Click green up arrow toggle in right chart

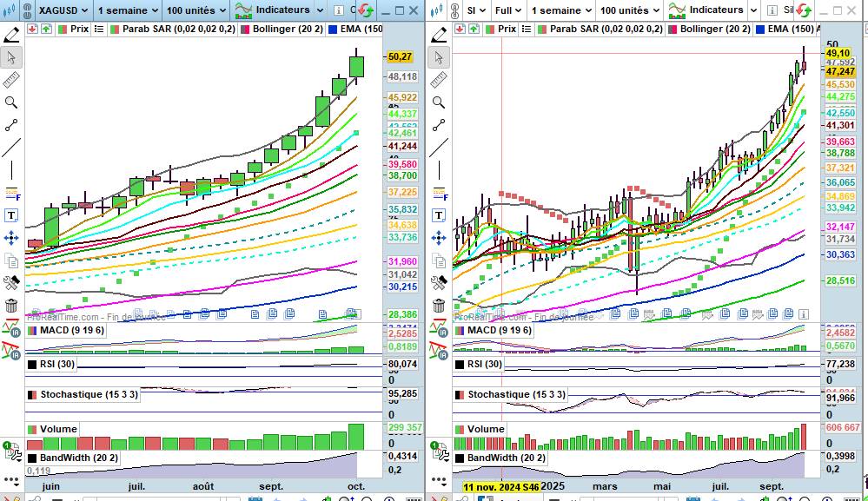pos(472,29)
